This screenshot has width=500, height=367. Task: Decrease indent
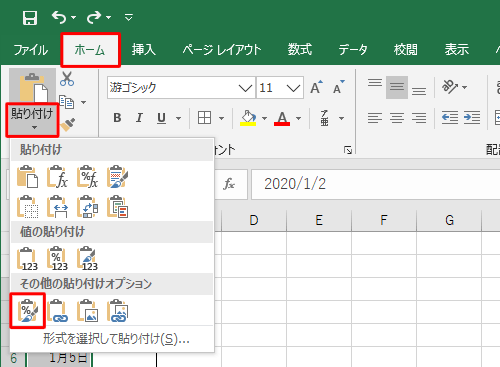pyautogui.click(x=450, y=118)
